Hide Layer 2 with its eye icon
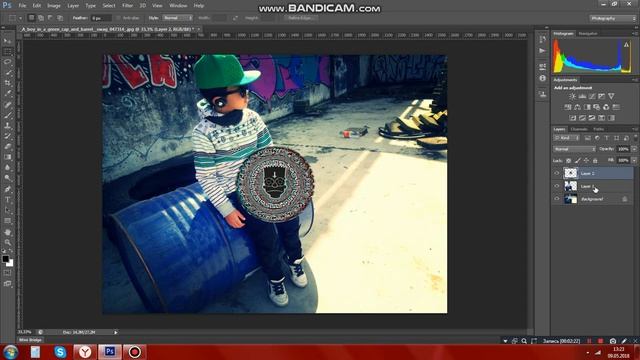The height and width of the screenshot is (360, 640). tap(557, 173)
